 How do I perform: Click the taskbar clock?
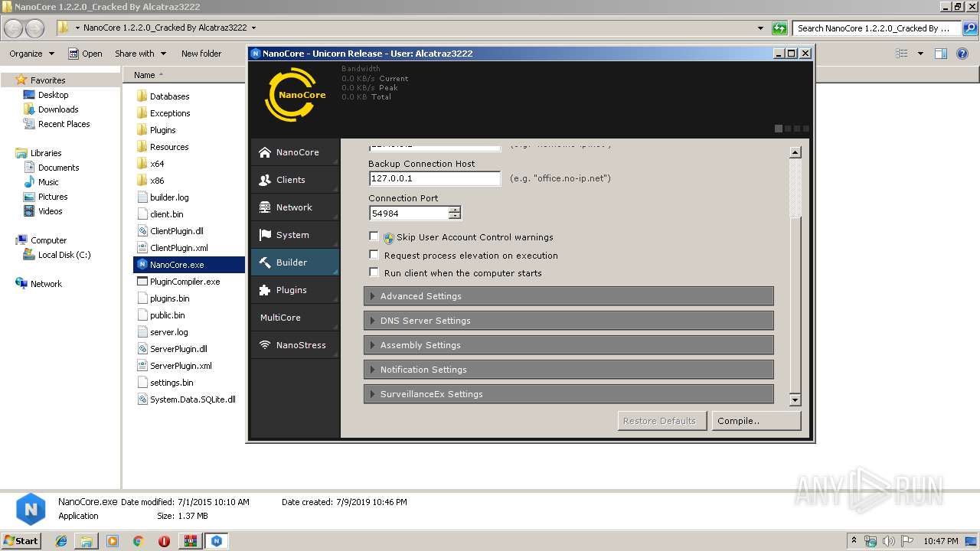click(941, 541)
